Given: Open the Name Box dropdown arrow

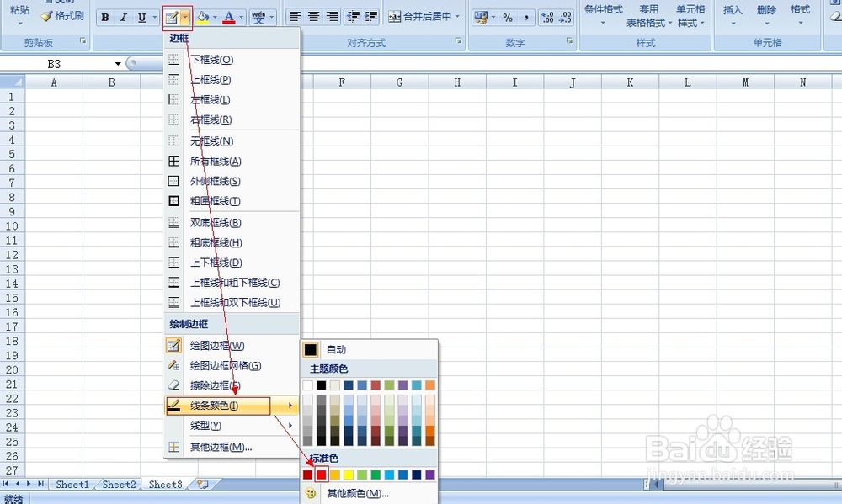Looking at the screenshot, I should pos(118,64).
